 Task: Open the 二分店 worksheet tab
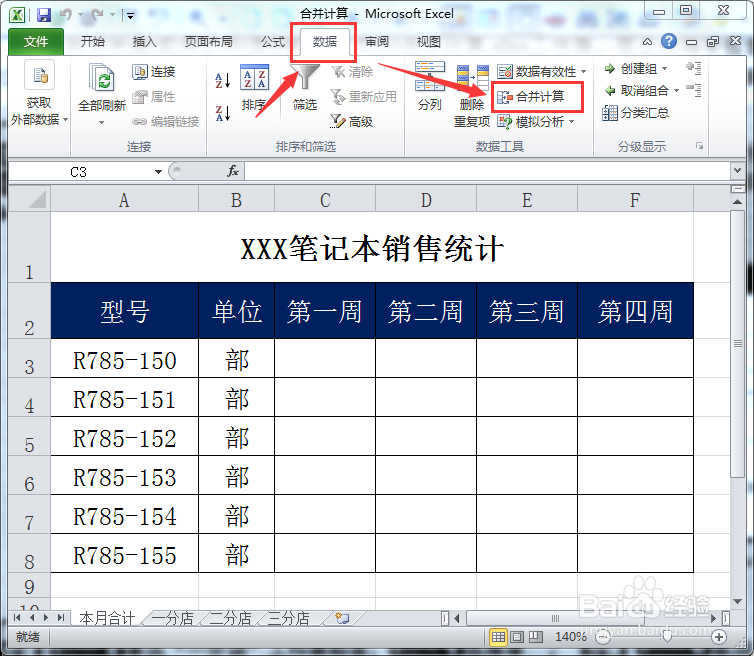(x=231, y=618)
